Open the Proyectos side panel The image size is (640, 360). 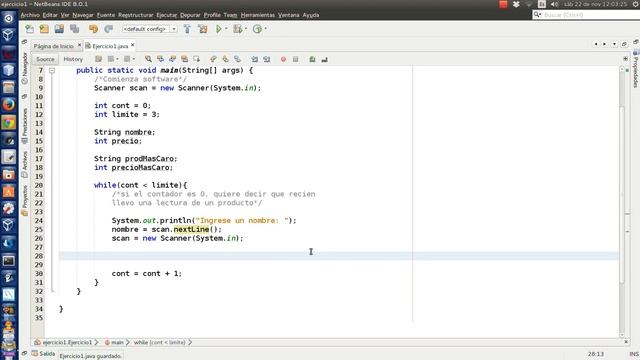[x=25, y=200]
